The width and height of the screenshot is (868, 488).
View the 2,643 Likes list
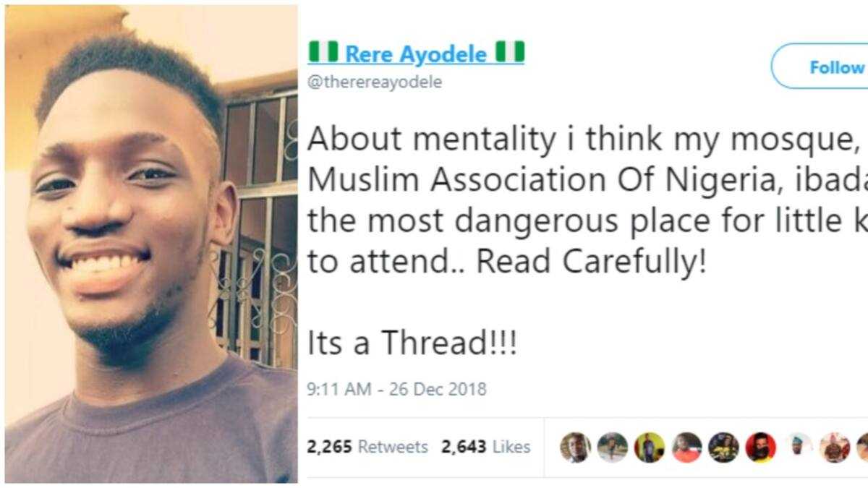pos(485,447)
